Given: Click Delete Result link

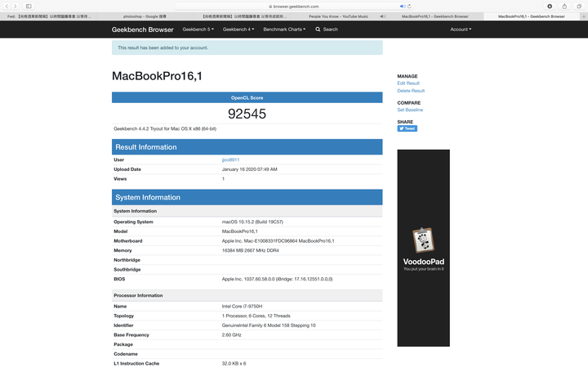Looking at the screenshot, I should (411, 91).
